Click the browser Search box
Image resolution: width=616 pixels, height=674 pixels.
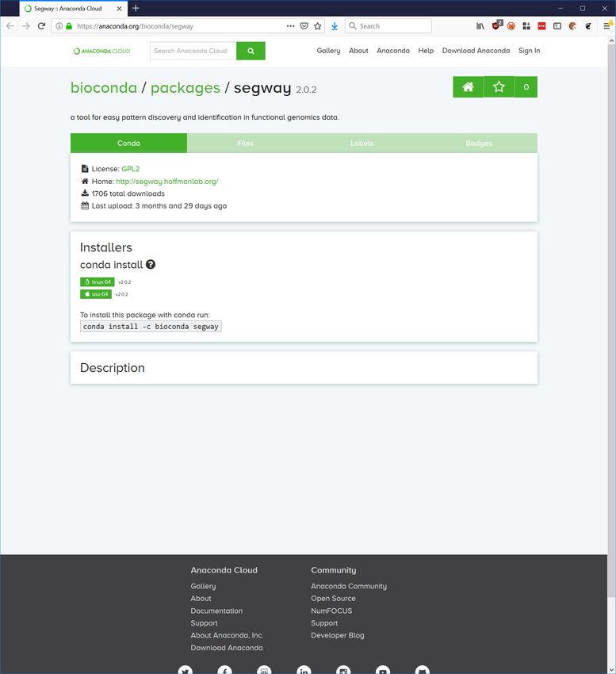[x=388, y=26]
